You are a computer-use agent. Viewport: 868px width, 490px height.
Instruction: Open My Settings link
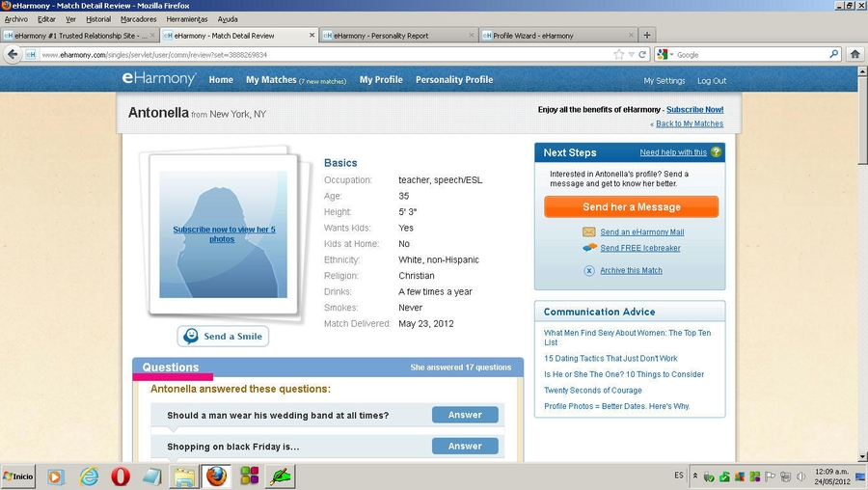(x=665, y=80)
